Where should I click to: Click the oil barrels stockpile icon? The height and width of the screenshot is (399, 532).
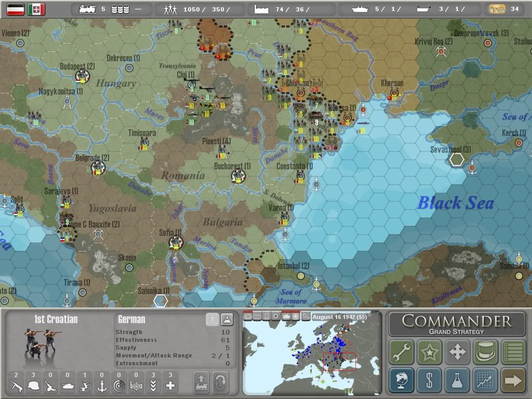(121, 9)
